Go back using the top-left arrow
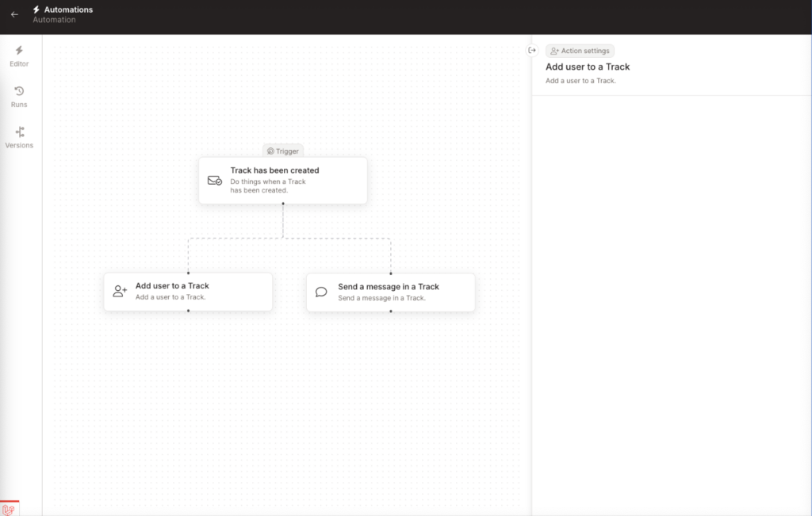This screenshot has width=812, height=516. (x=14, y=14)
